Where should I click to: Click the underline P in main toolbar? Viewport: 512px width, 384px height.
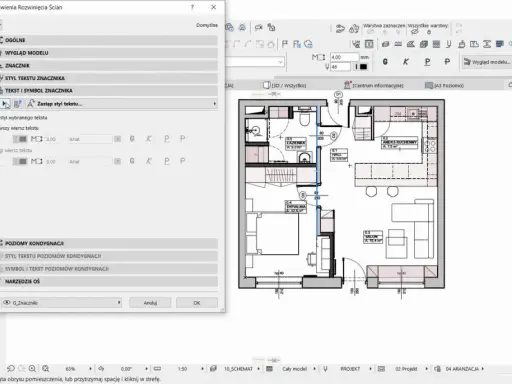pos(427,62)
